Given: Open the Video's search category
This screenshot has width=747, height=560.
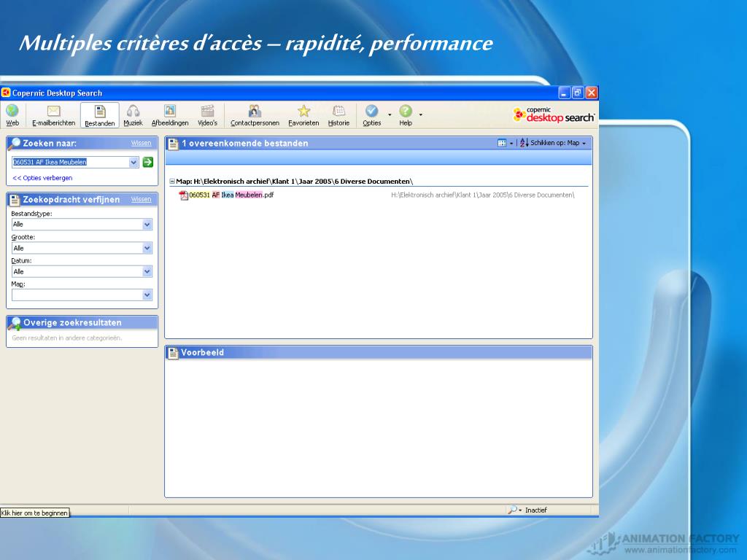Looking at the screenshot, I should pyautogui.click(x=207, y=116).
